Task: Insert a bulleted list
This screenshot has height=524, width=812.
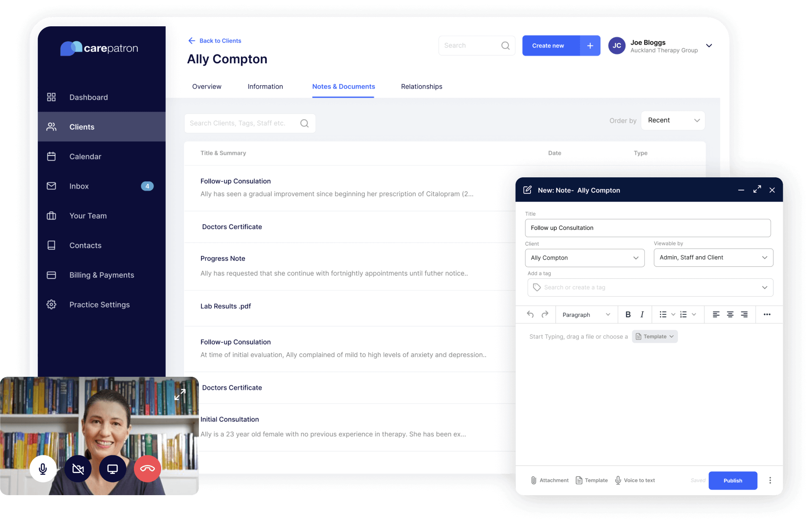Action: pyautogui.click(x=663, y=314)
